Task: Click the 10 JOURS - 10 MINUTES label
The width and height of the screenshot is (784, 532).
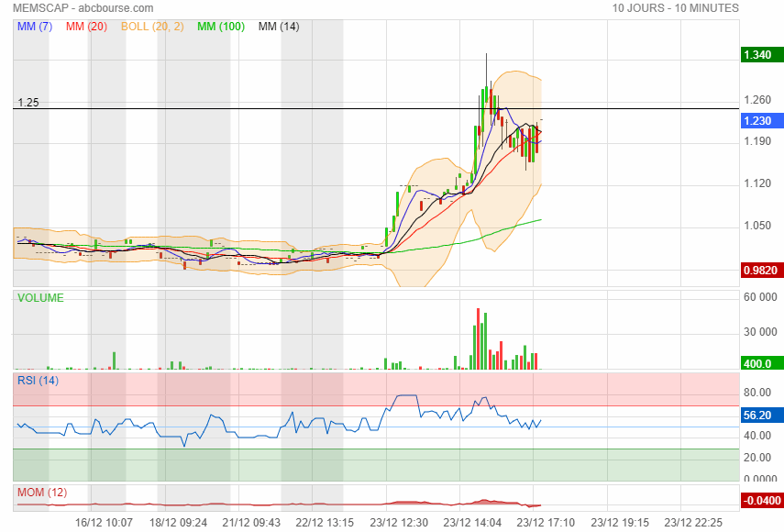Action: tap(675, 8)
